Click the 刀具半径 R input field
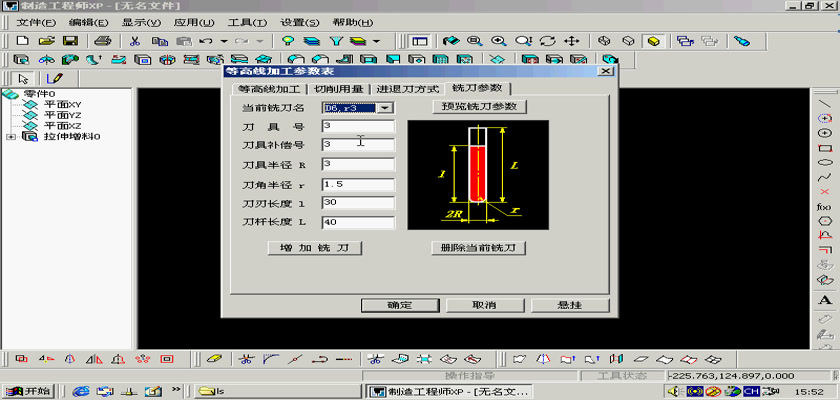 tap(358, 164)
